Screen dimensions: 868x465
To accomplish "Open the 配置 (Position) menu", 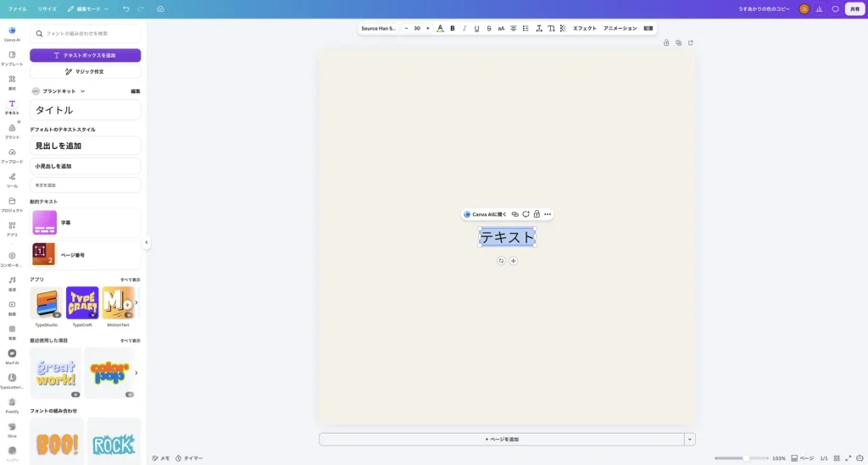I will tap(648, 28).
